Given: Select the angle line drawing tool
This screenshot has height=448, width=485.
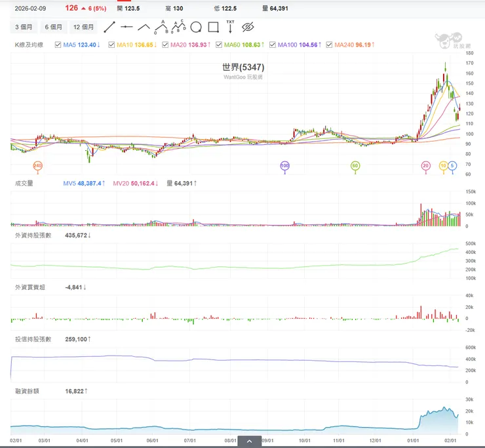Looking at the screenshot, I should [x=144, y=28].
